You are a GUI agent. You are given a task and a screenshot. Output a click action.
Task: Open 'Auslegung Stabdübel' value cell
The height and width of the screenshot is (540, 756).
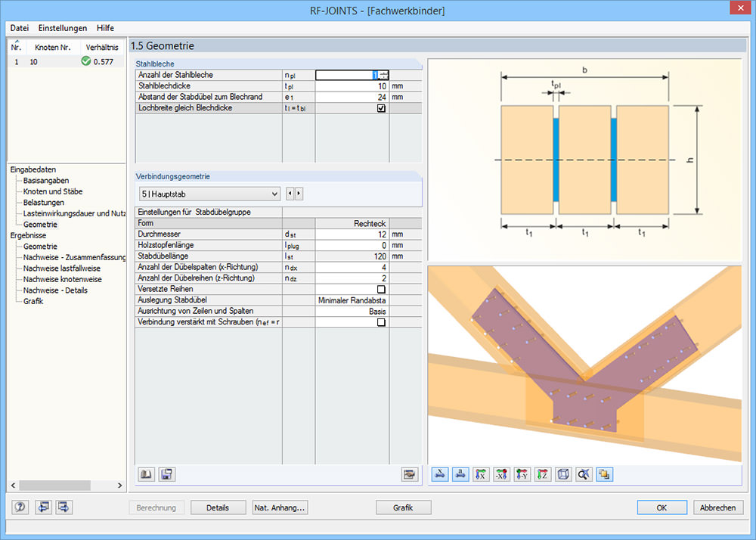[352, 300]
